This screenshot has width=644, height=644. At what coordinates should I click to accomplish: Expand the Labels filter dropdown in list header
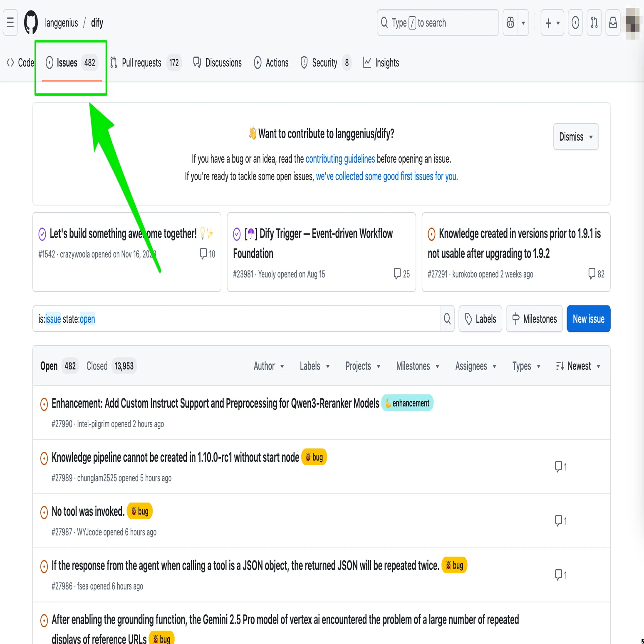point(315,366)
